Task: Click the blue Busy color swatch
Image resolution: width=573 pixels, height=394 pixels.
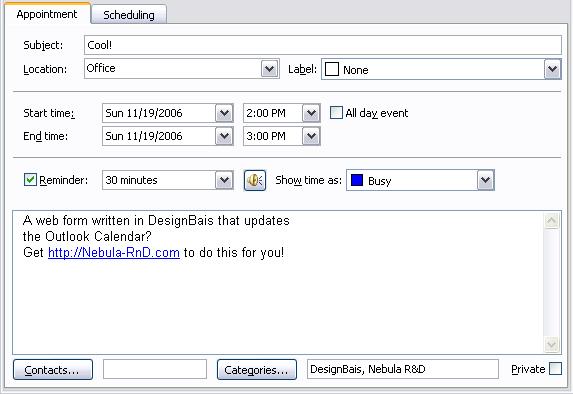Action: click(357, 180)
